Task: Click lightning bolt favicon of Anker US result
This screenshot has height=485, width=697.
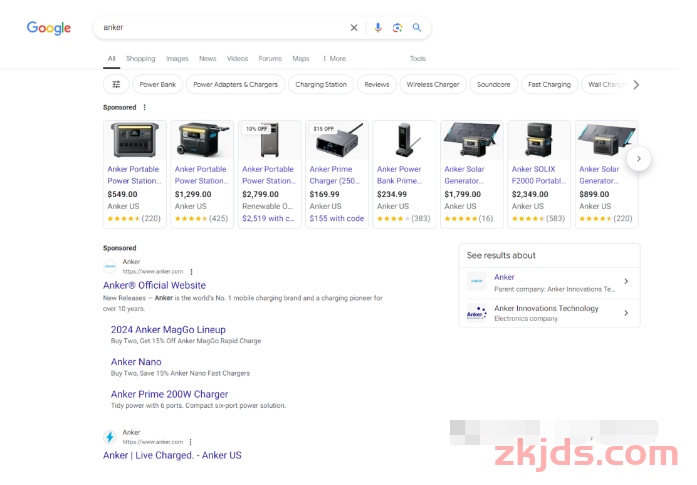Action: [110, 437]
